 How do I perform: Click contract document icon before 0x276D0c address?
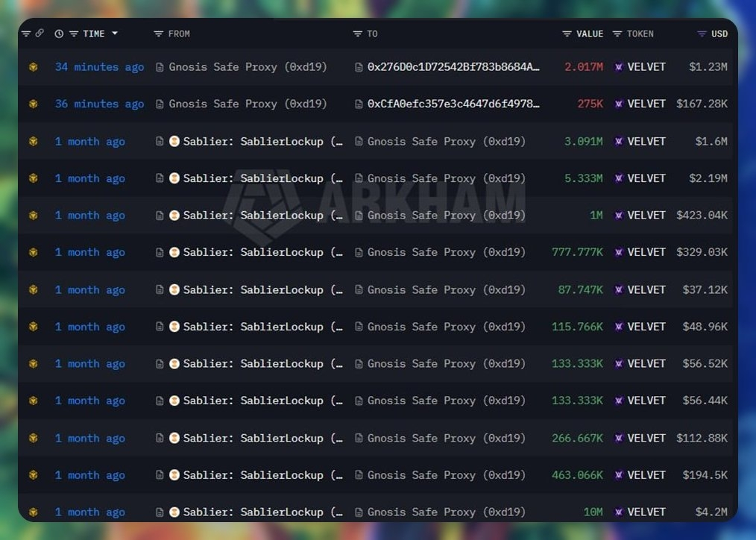click(359, 67)
